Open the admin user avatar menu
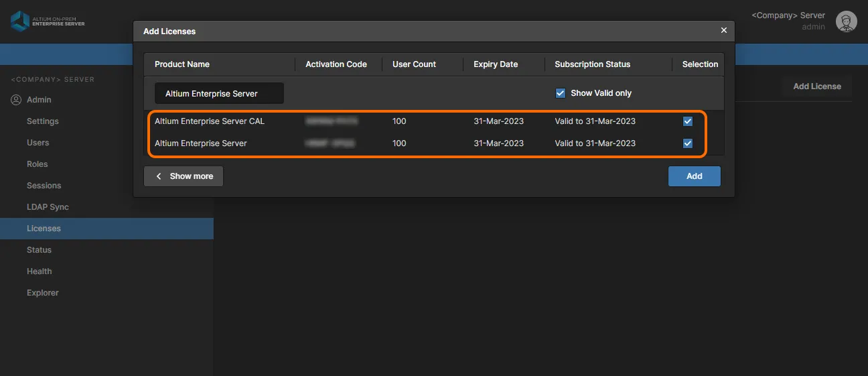The width and height of the screenshot is (868, 376). point(847,21)
